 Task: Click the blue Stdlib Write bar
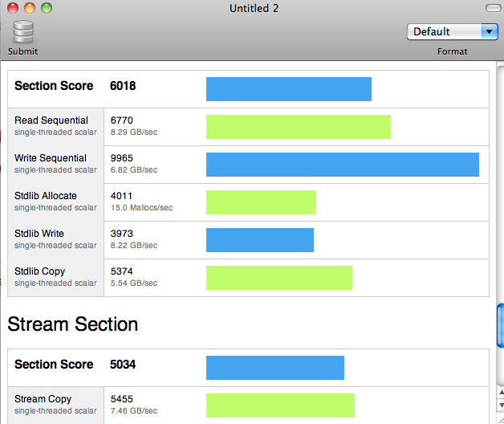[260, 240]
